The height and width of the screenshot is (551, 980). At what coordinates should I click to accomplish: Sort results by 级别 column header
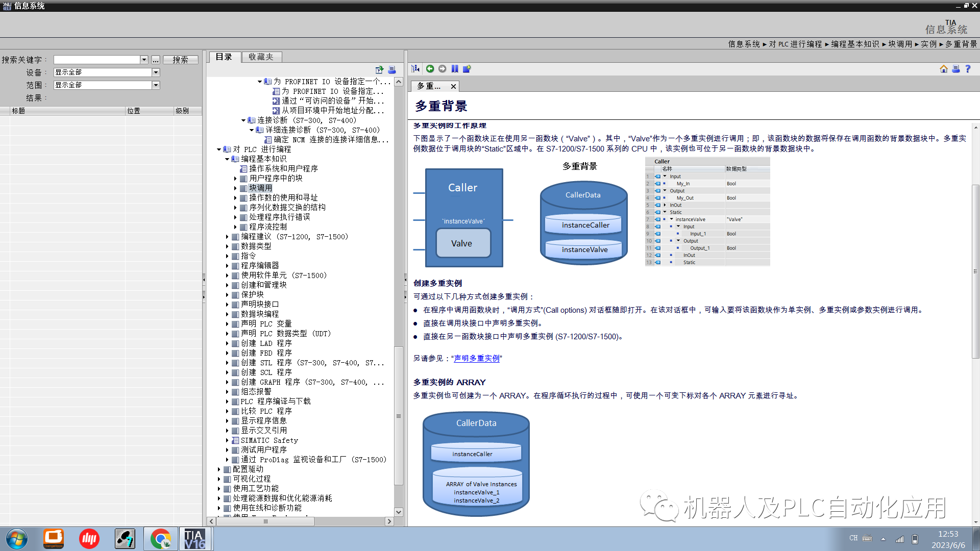pyautogui.click(x=188, y=111)
